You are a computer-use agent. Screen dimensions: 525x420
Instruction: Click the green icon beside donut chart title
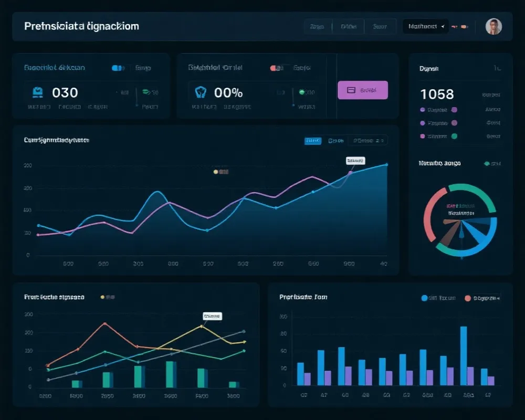coord(486,164)
